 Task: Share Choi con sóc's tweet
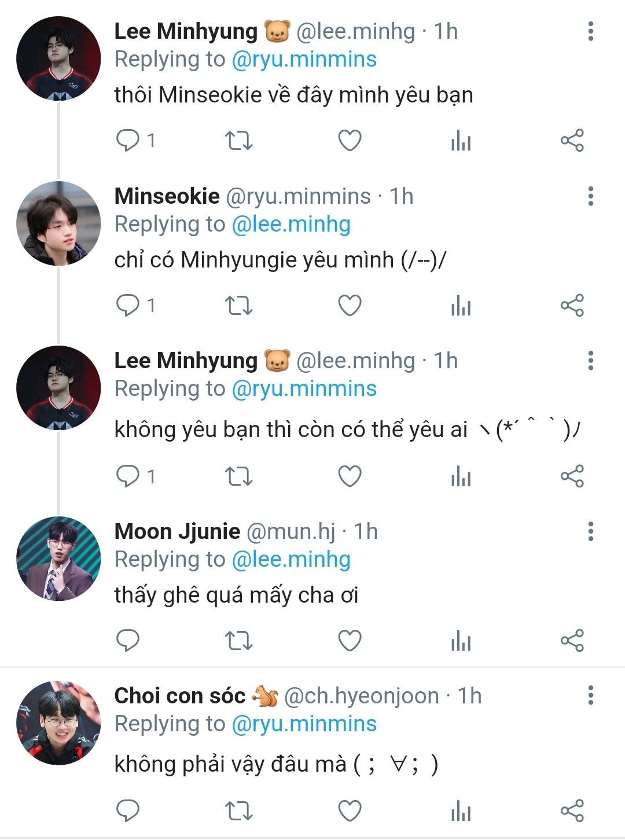(572, 810)
